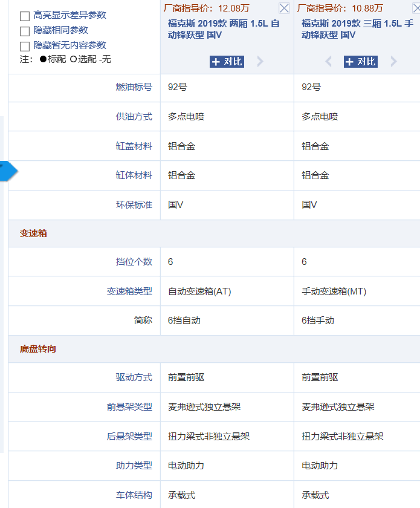Select the 简称 row label

143,321
